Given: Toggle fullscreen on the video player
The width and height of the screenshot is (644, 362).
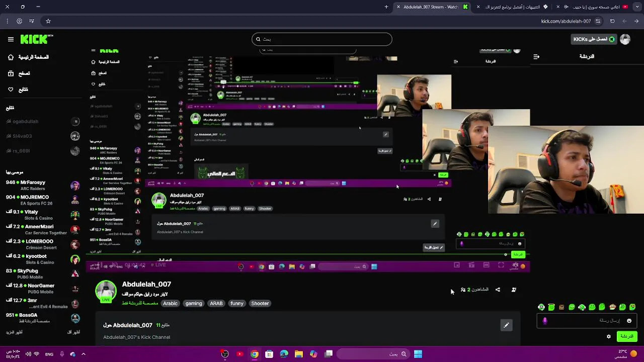Looking at the screenshot, I should 501,265.
